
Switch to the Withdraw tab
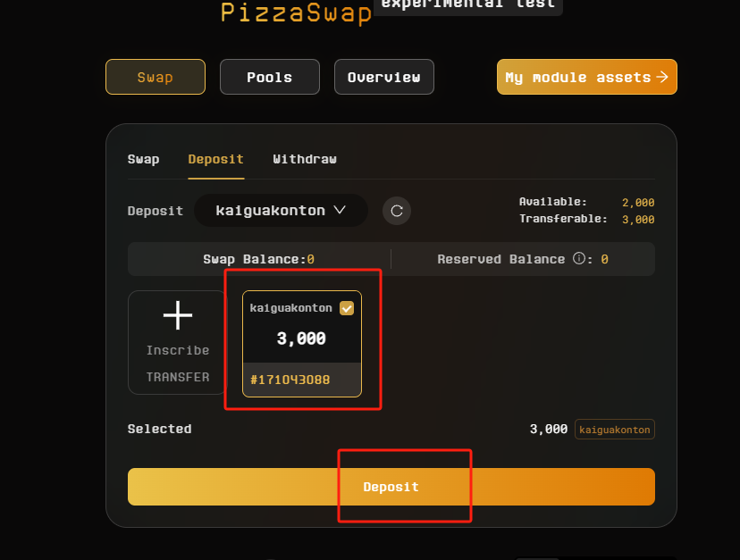point(305,159)
